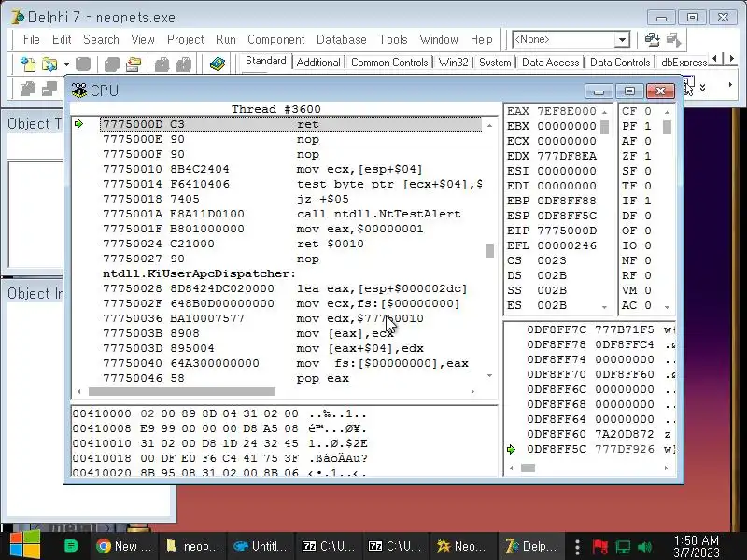Switch to the Data Controls palette tab
The height and width of the screenshot is (560, 747).
click(620, 63)
